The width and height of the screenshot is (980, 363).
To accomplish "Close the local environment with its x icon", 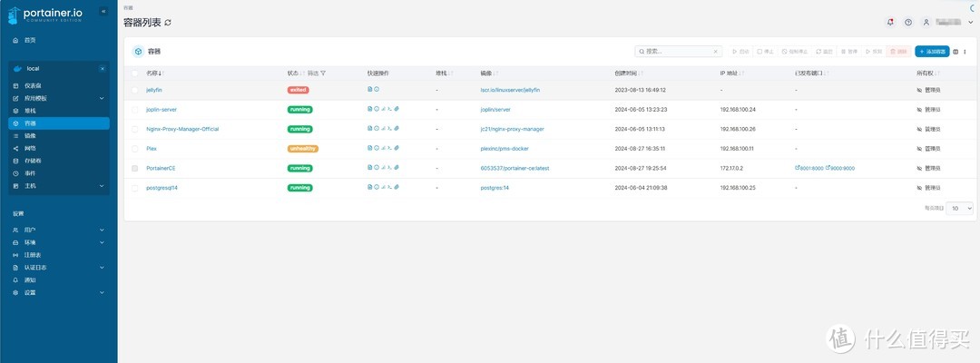I will tap(103, 69).
